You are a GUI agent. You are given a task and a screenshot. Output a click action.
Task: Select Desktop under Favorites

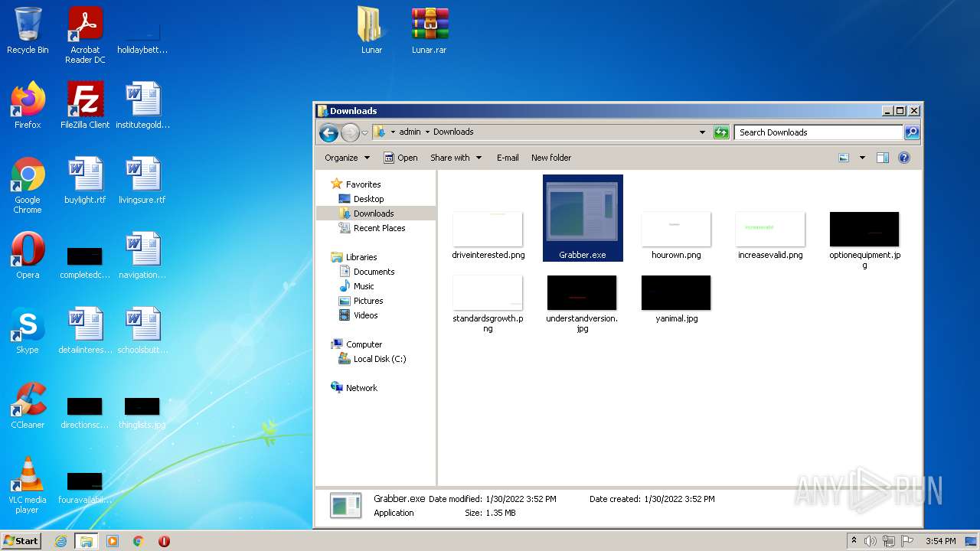[x=368, y=199]
